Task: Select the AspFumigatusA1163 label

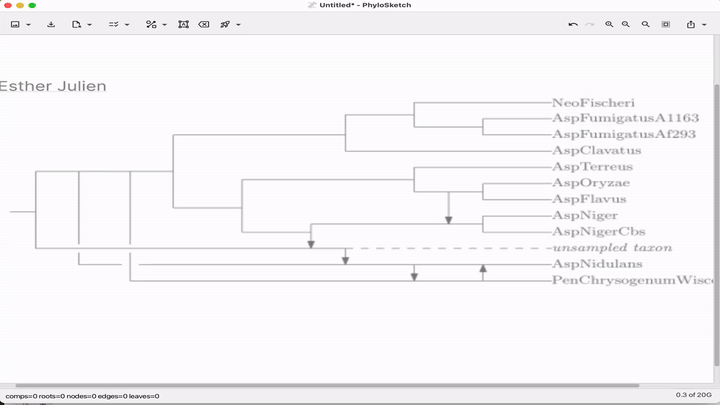Action: (625, 118)
